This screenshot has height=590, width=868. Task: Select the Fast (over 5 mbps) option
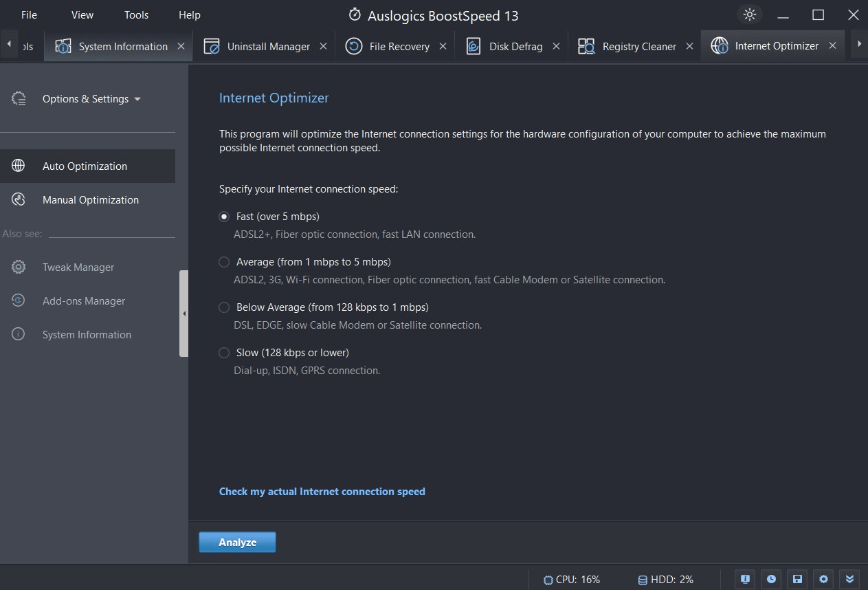[224, 216]
